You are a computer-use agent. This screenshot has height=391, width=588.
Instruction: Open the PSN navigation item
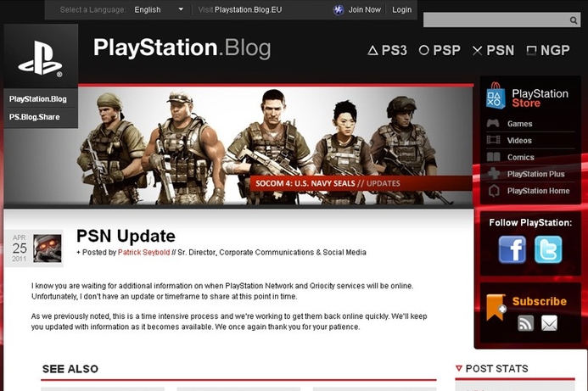(493, 50)
